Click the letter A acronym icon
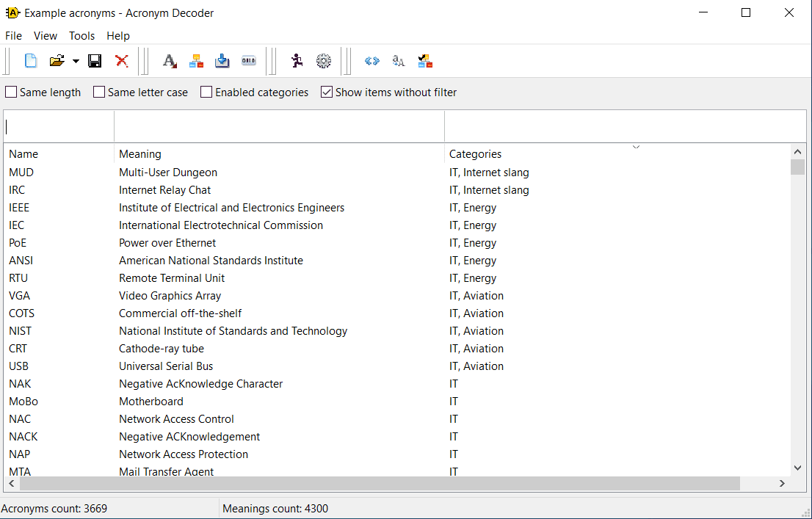 point(170,61)
